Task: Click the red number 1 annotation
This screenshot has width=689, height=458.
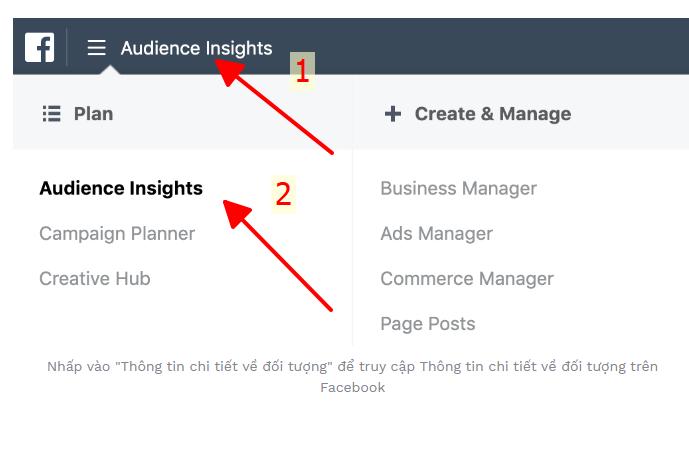Action: (302, 71)
